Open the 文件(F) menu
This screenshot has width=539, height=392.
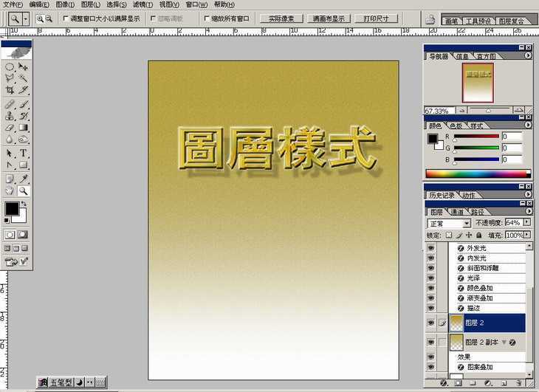click(x=13, y=5)
